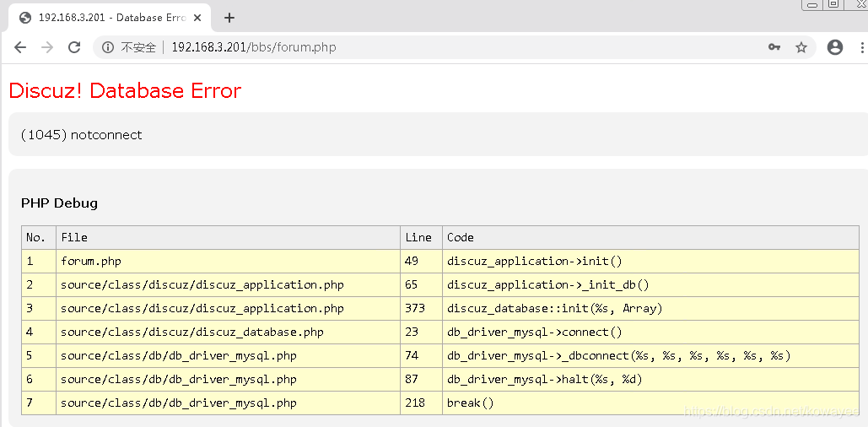Click the discuz_application.php cell in row 2

[228, 284]
